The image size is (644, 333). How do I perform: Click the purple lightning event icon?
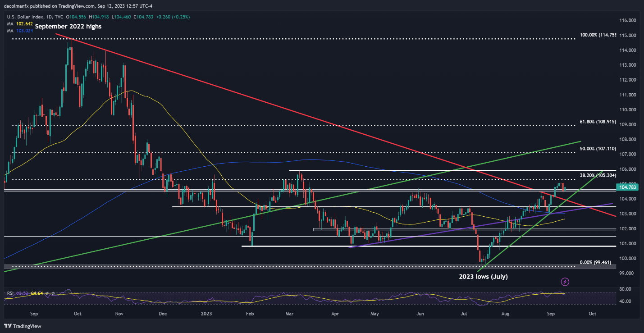(x=565, y=282)
